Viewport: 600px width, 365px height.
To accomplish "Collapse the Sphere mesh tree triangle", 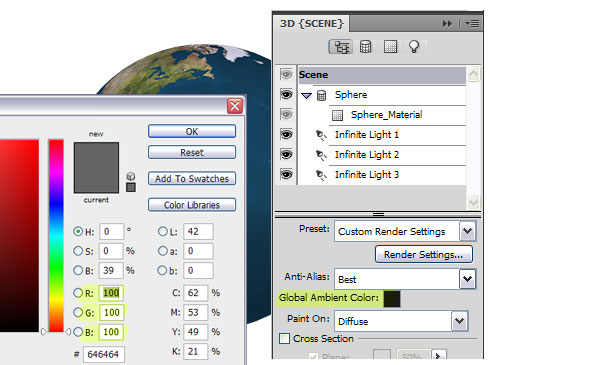I will click(x=307, y=96).
